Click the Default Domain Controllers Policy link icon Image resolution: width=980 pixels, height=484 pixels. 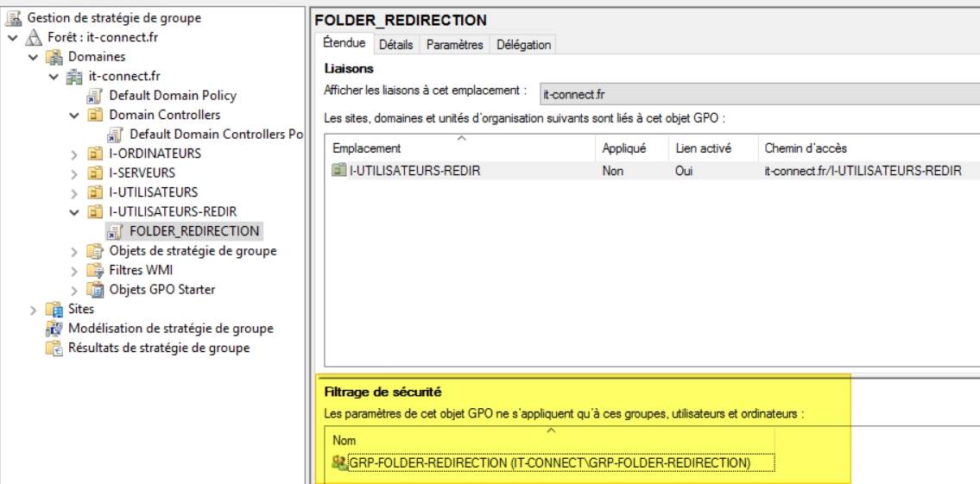coord(115,135)
